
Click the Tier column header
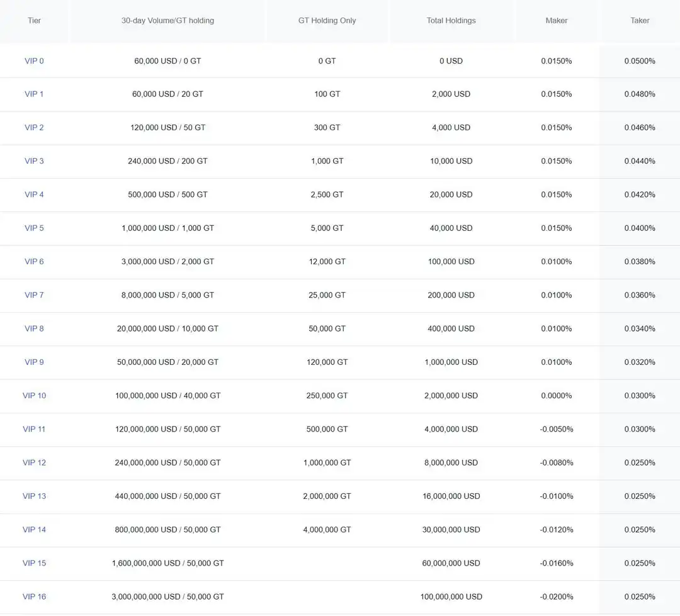pyautogui.click(x=34, y=21)
